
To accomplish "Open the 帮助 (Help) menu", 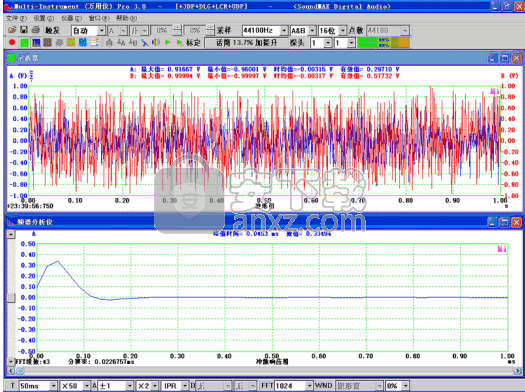I will click(126, 18).
